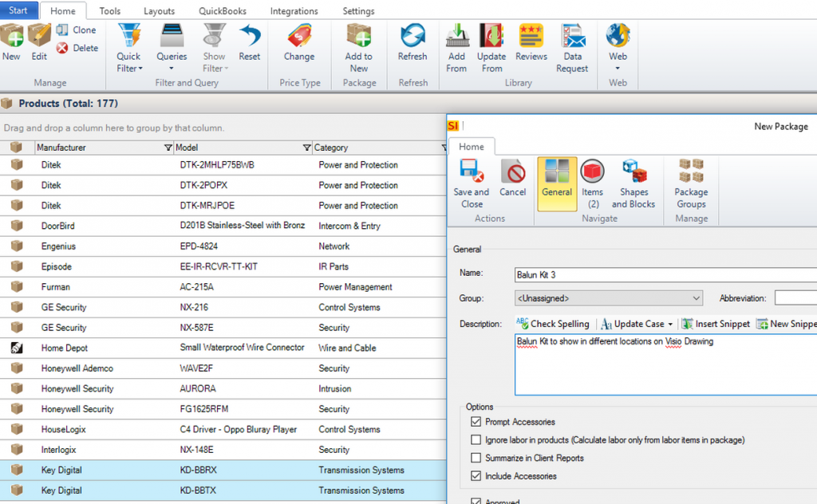
Task: Select the Interlogix NX-148E row
Action: pos(223,450)
